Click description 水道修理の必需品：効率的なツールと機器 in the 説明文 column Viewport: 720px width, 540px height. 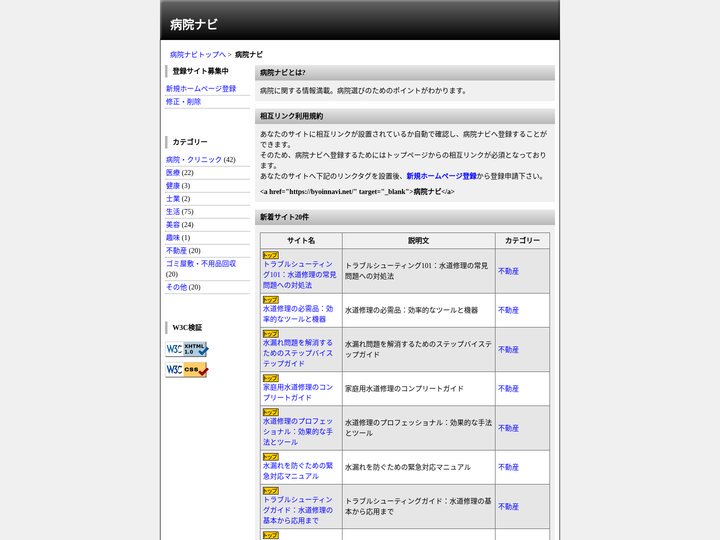coord(411,310)
